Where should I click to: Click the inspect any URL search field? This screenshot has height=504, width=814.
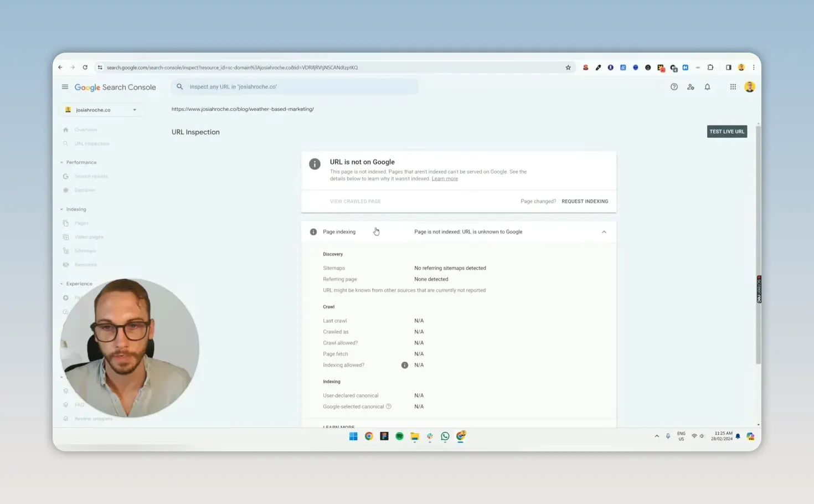295,87
